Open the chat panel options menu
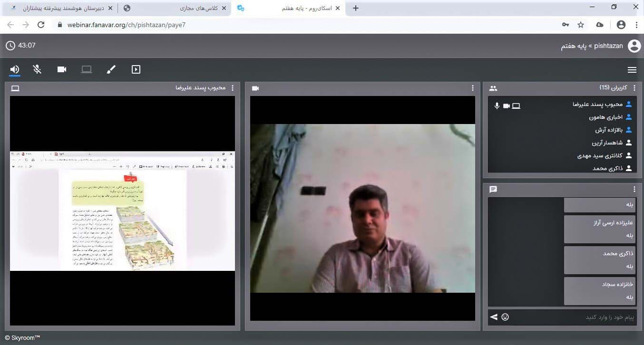 pyautogui.click(x=634, y=189)
